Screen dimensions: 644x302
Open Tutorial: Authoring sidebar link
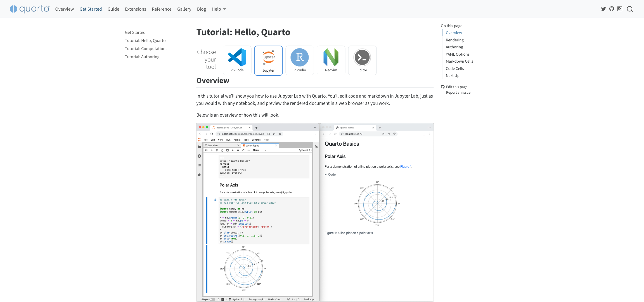point(142,57)
